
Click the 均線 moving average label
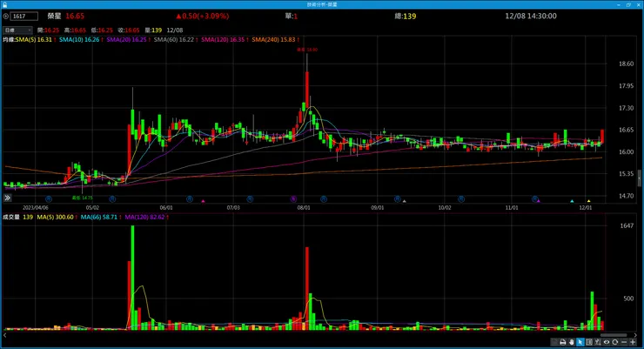pyautogui.click(x=9, y=40)
